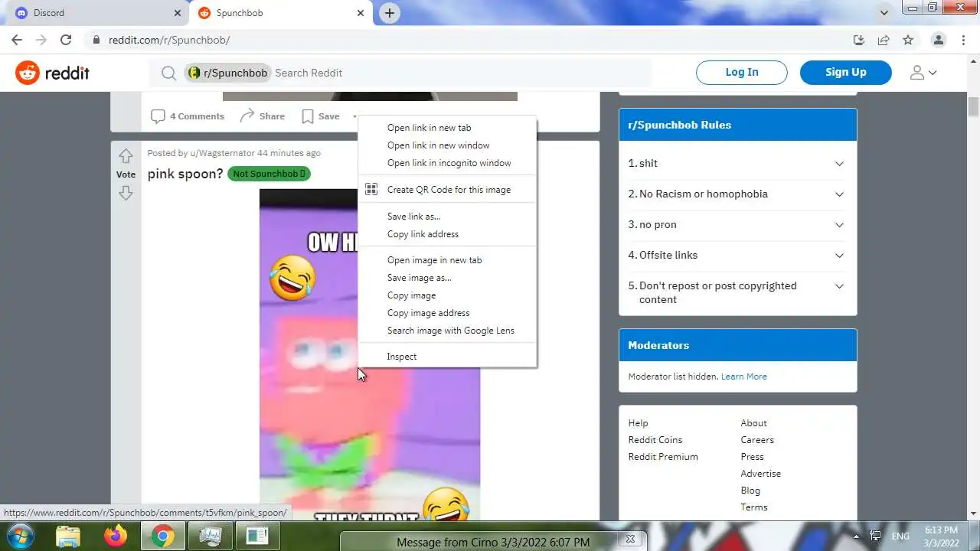The image size is (980, 551).
Task: Click the search magnifier icon
Action: click(x=168, y=73)
